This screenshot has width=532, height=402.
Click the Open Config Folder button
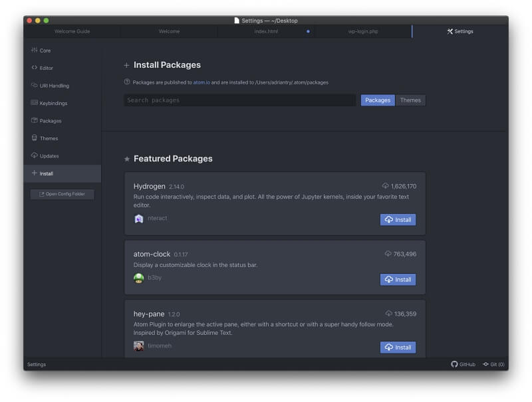point(63,194)
